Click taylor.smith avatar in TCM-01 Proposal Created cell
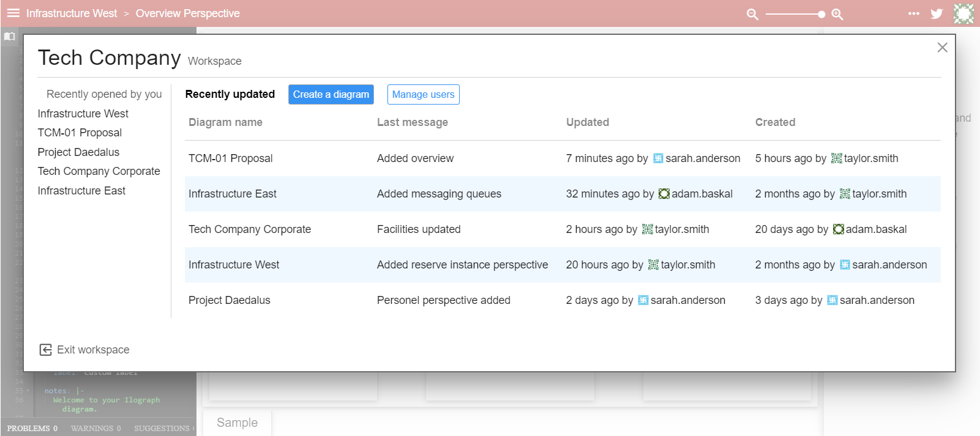The height and width of the screenshot is (436, 980). tap(837, 158)
